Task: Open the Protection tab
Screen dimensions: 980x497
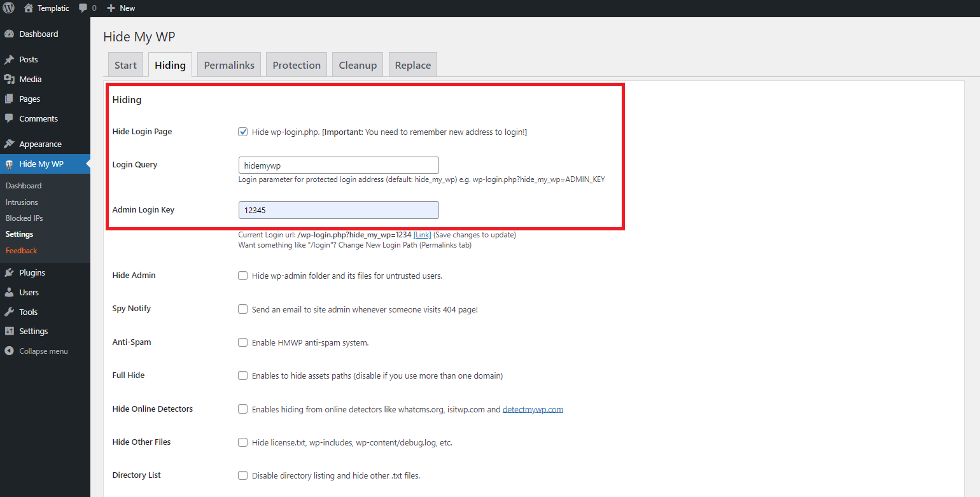Action: click(297, 65)
